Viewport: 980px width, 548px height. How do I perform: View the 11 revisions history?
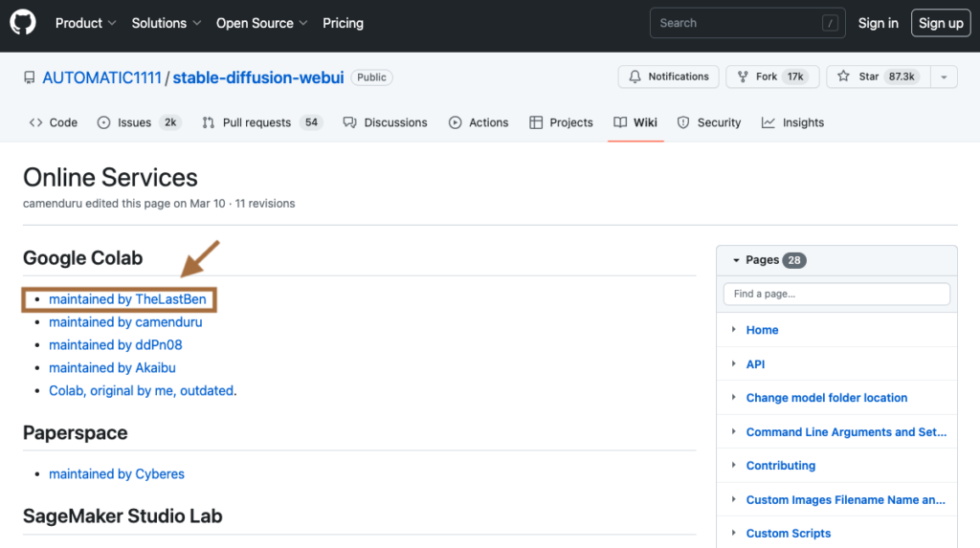(x=265, y=203)
